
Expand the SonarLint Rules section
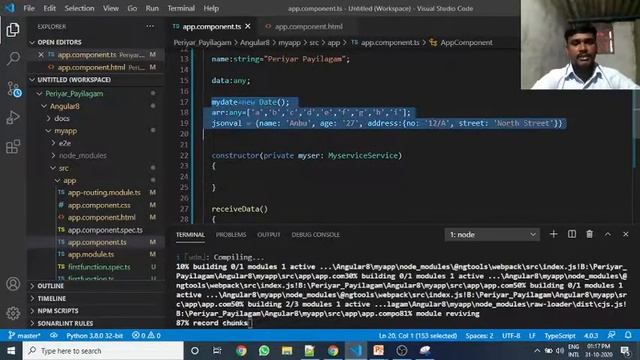[x=65, y=323]
